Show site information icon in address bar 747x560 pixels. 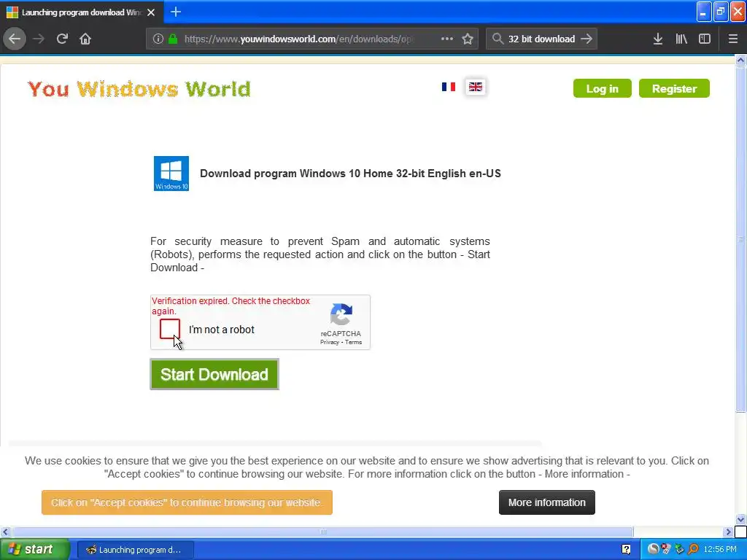pos(158,39)
